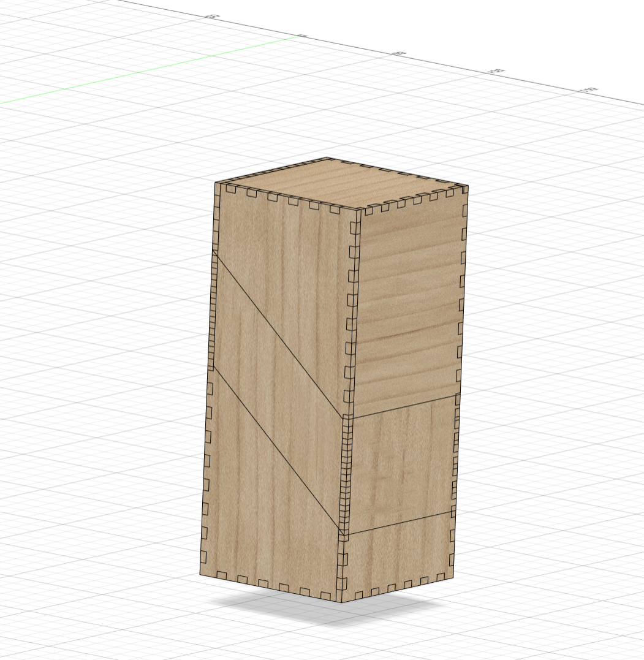Select the top face of the wooden box
The image size is (644, 660).
[x=341, y=183]
